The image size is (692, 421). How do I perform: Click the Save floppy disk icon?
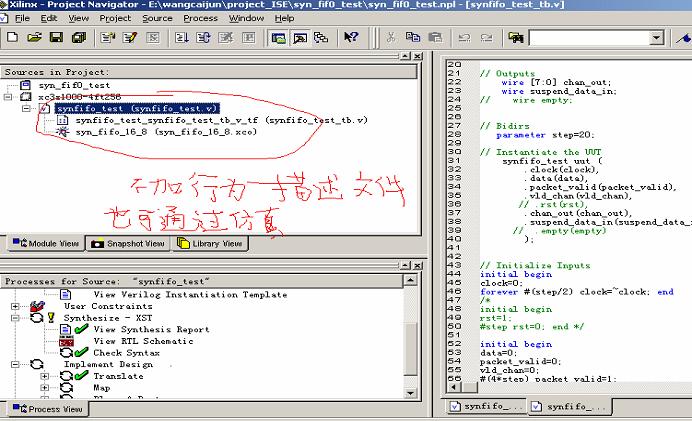click(56, 37)
